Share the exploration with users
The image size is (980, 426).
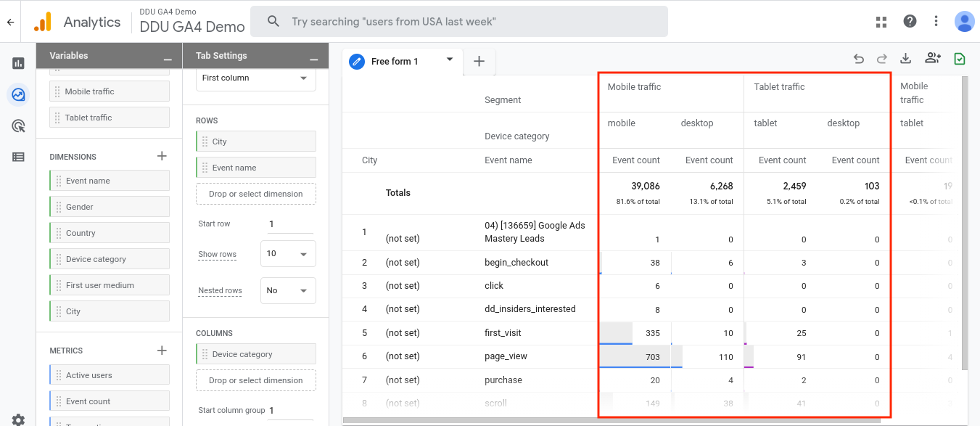pyautogui.click(x=932, y=59)
